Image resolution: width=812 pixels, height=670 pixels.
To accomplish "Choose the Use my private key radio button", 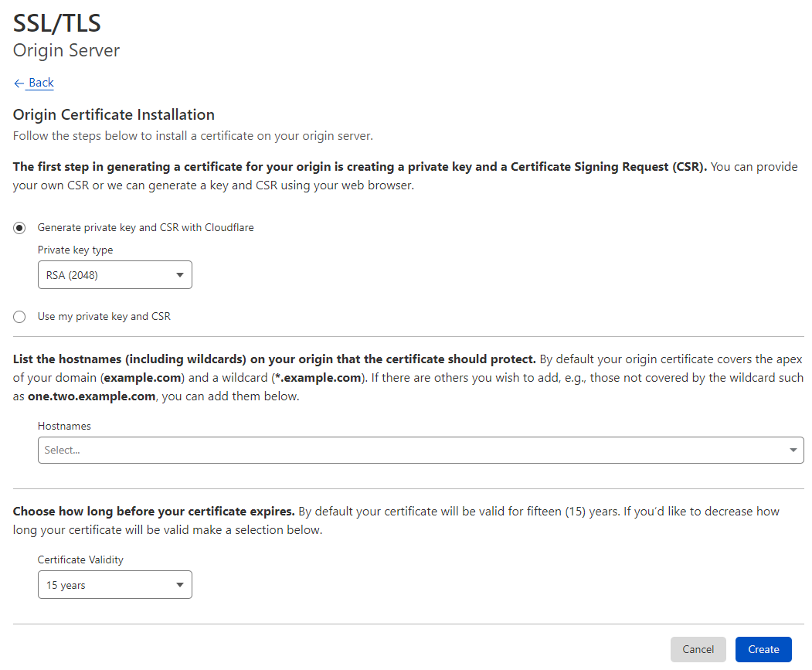I will pyautogui.click(x=19, y=317).
